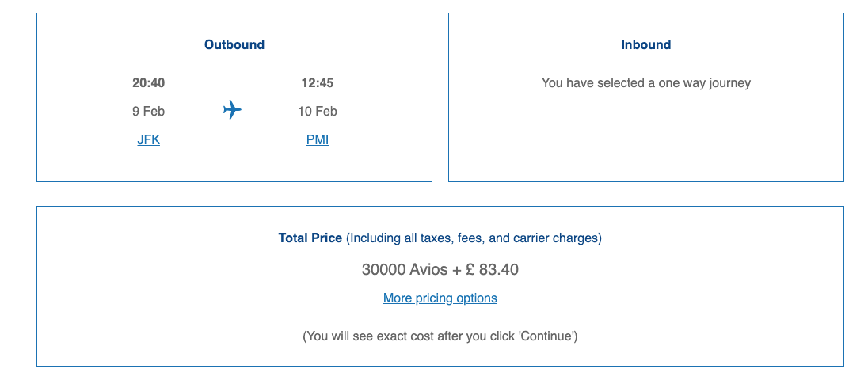This screenshot has width=868, height=380.
Task: Select the Inbound heading
Action: tap(646, 45)
